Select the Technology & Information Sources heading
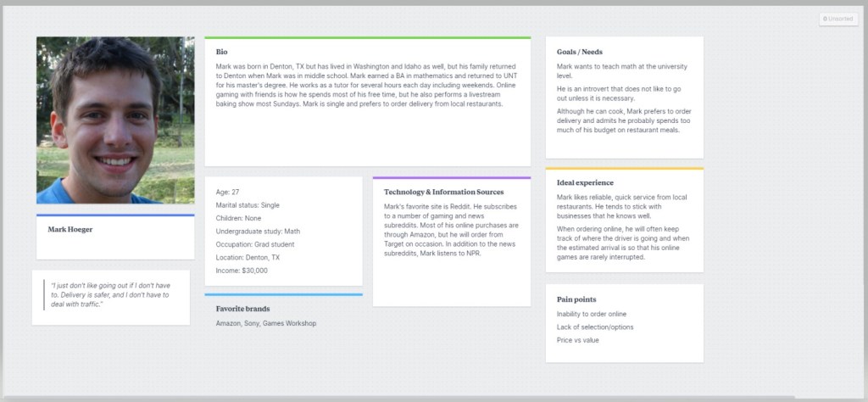 point(443,193)
